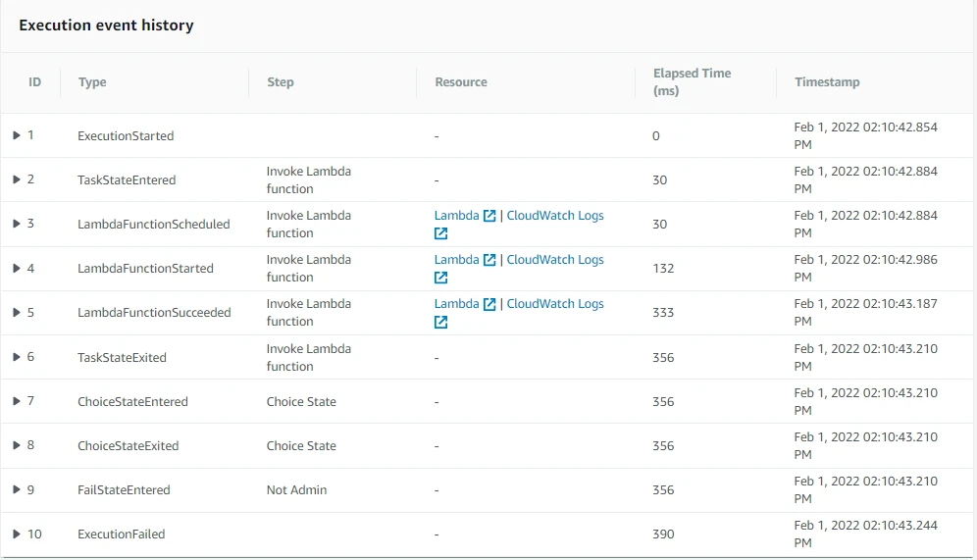Expand the LambdaFunctionScheduled event row
The width and height of the screenshot is (977, 560).
[17, 224]
